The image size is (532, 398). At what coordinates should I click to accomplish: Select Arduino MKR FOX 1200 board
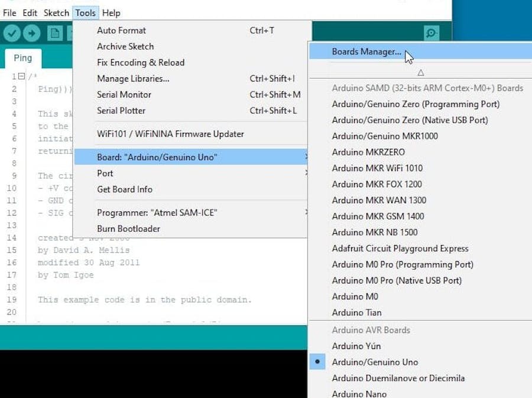click(421, 184)
